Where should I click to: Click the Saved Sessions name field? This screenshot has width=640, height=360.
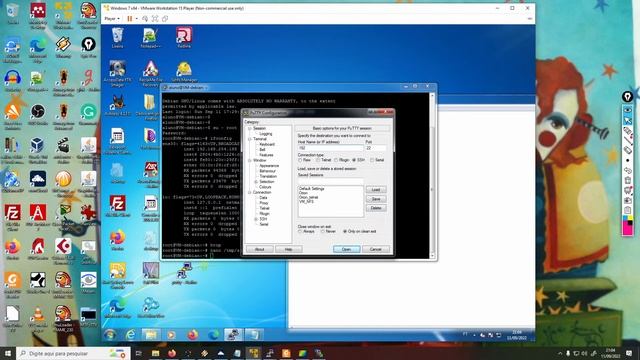click(330, 181)
